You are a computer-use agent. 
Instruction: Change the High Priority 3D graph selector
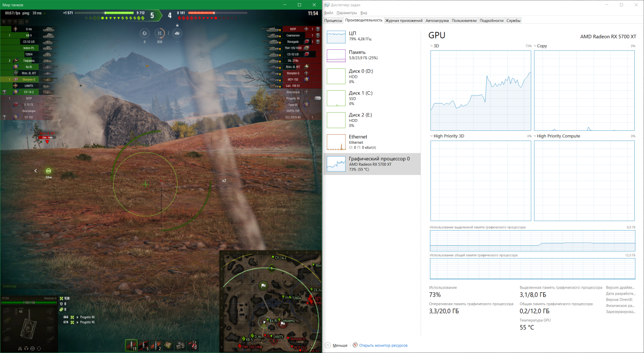pyautogui.click(x=431, y=136)
